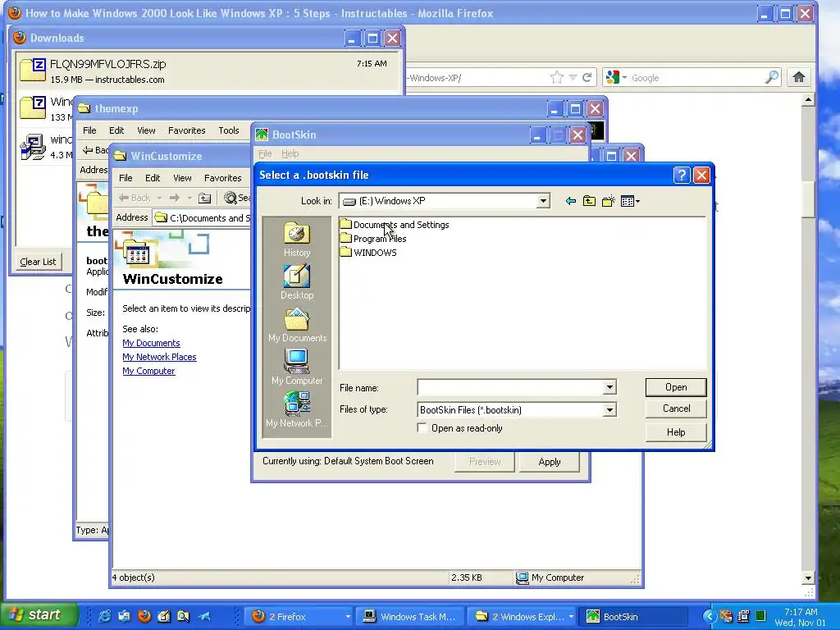Expand hidden system tray icons
Image resolution: width=840 pixels, height=630 pixels.
(x=709, y=617)
